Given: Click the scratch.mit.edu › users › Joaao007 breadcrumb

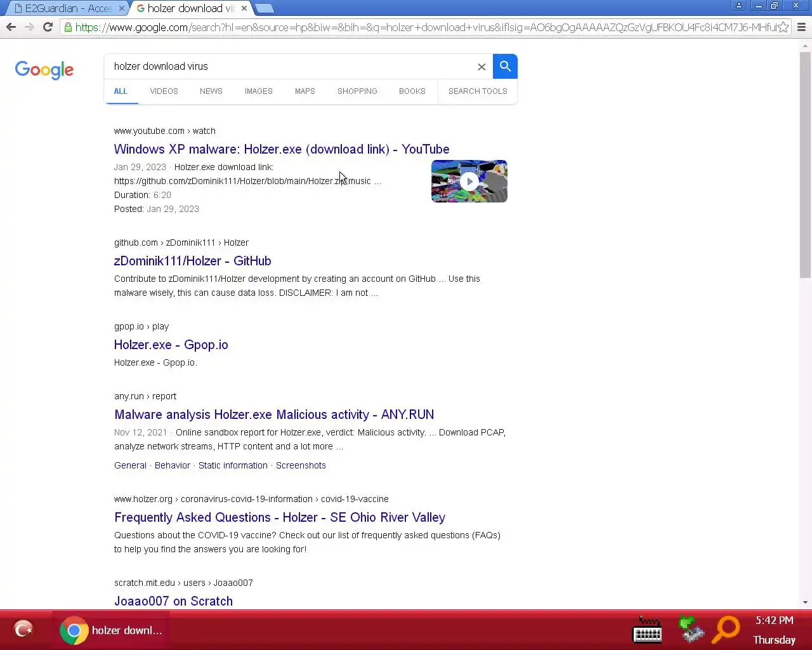Looking at the screenshot, I should pos(183,583).
